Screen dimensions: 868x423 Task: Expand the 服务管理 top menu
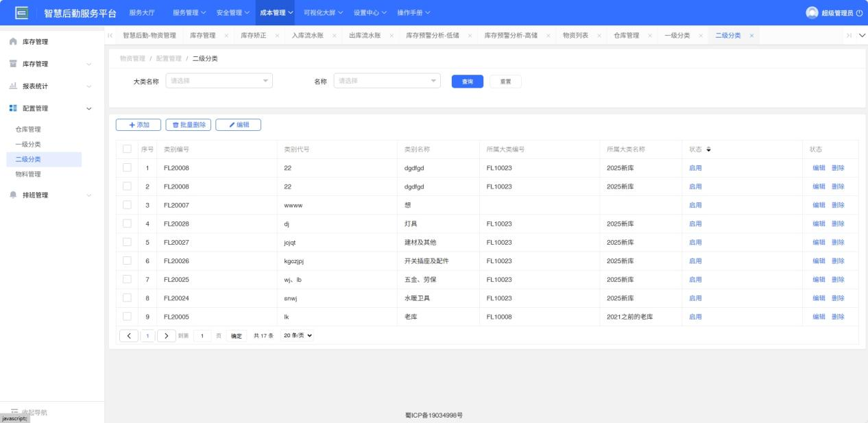pyautogui.click(x=189, y=13)
